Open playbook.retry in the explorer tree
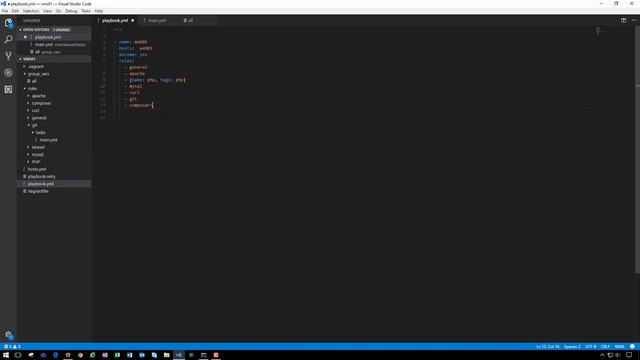This screenshot has width=640, height=360. tap(54, 176)
